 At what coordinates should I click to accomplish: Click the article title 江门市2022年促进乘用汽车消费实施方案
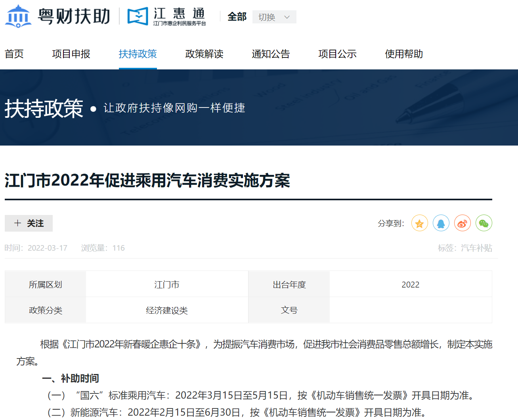(147, 180)
